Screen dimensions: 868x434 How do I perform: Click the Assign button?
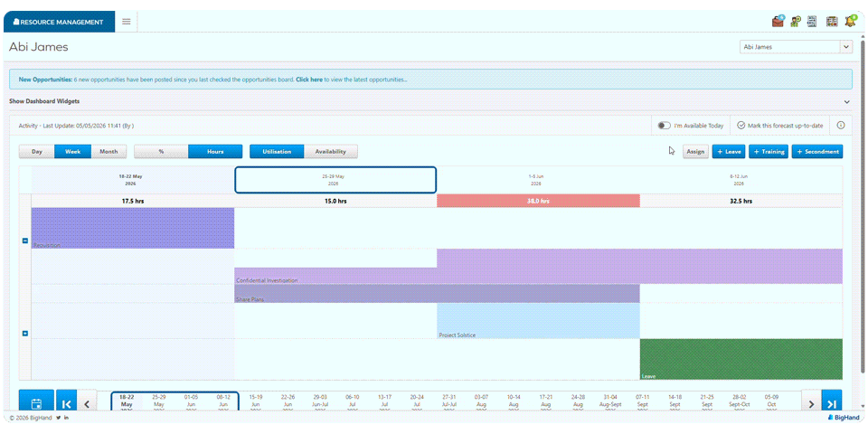tap(695, 151)
